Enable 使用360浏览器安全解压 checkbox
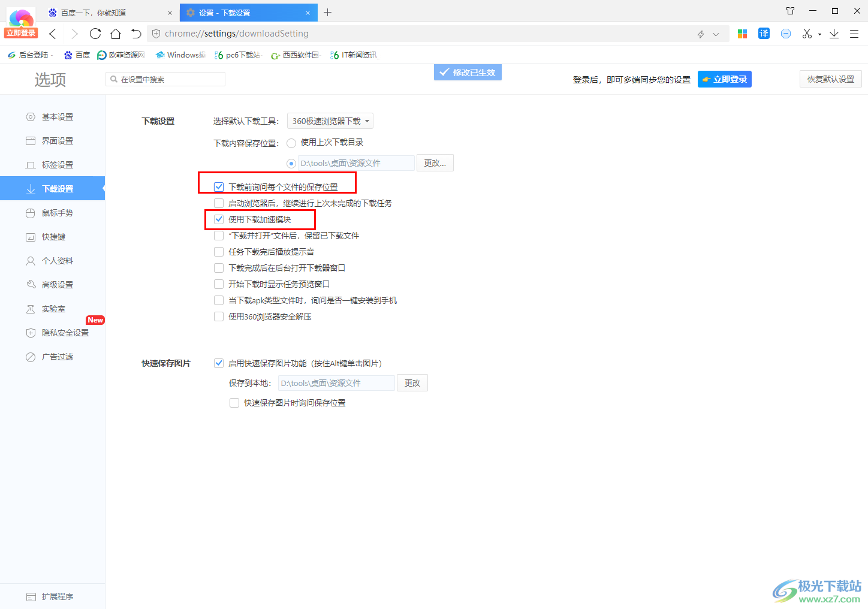868x609 pixels. 219,316
